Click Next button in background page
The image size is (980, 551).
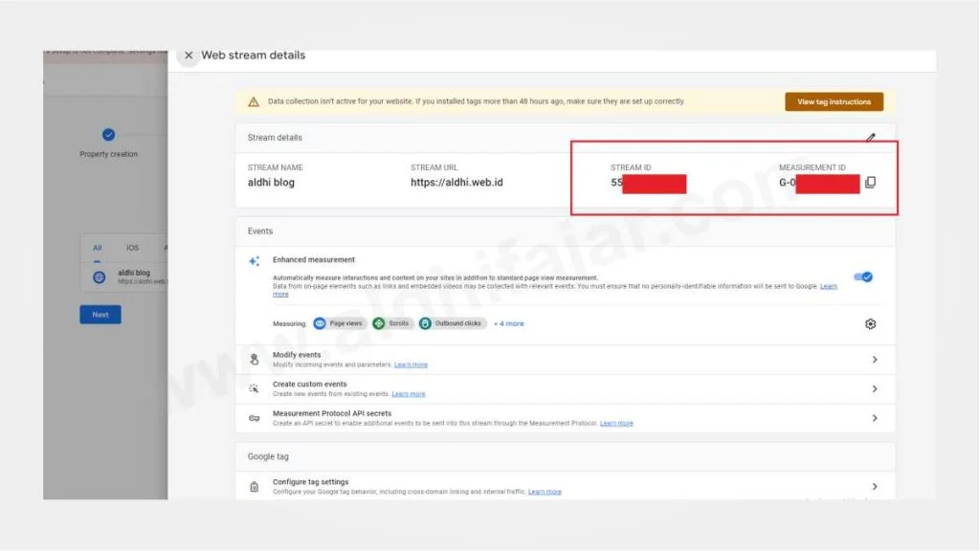coord(100,315)
